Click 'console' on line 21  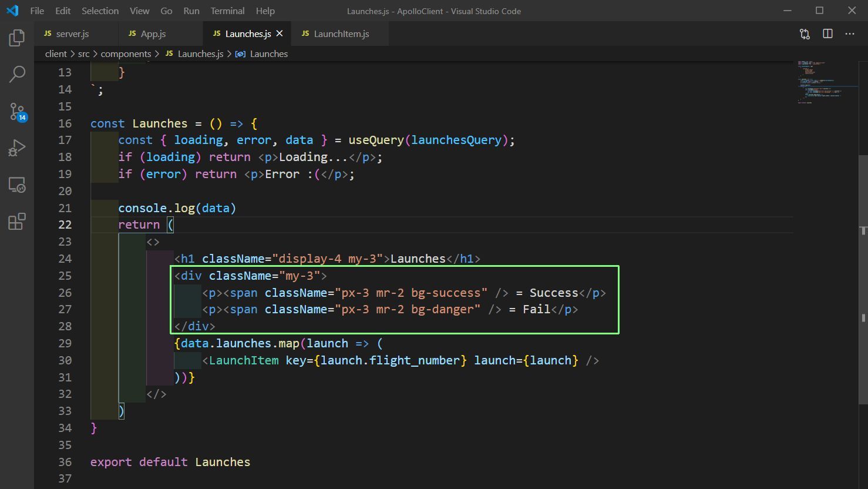(x=143, y=208)
